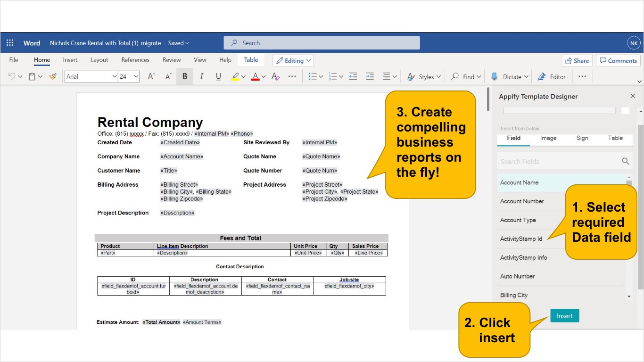Select the Image tab in Template Designer
The width and height of the screenshot is (644, 362).
pyautogui.click(x=548, y=138)
